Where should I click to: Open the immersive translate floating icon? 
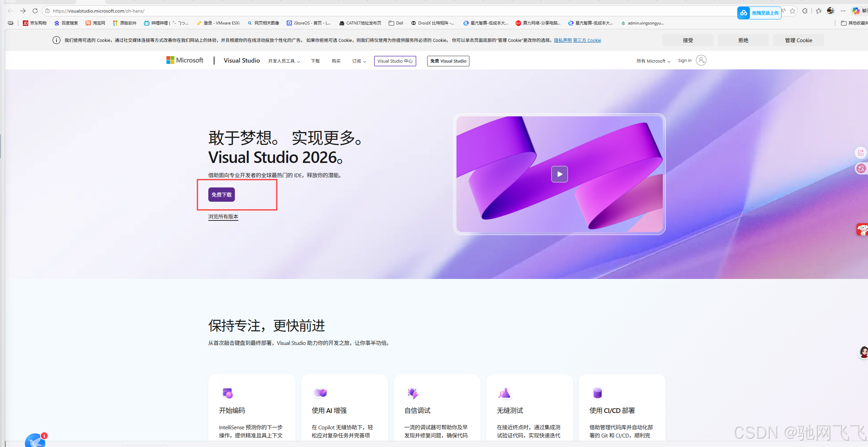(x=861, y=168)
